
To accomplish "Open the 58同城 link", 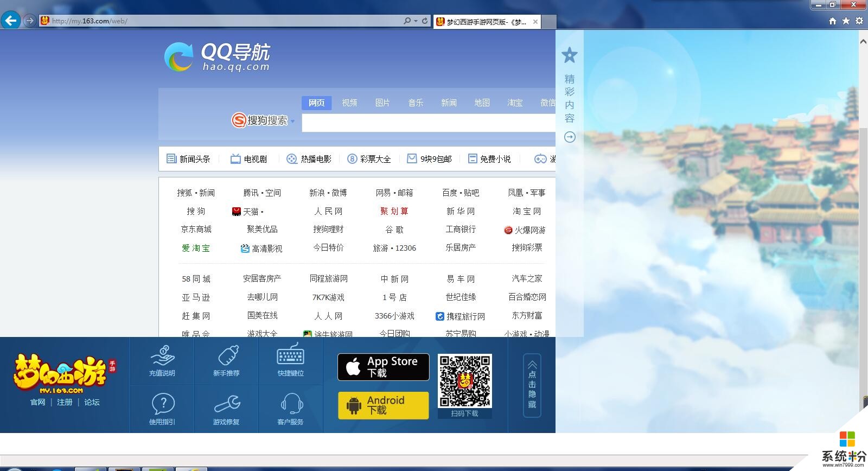I will pyautogui.click(x=196, y=279).
